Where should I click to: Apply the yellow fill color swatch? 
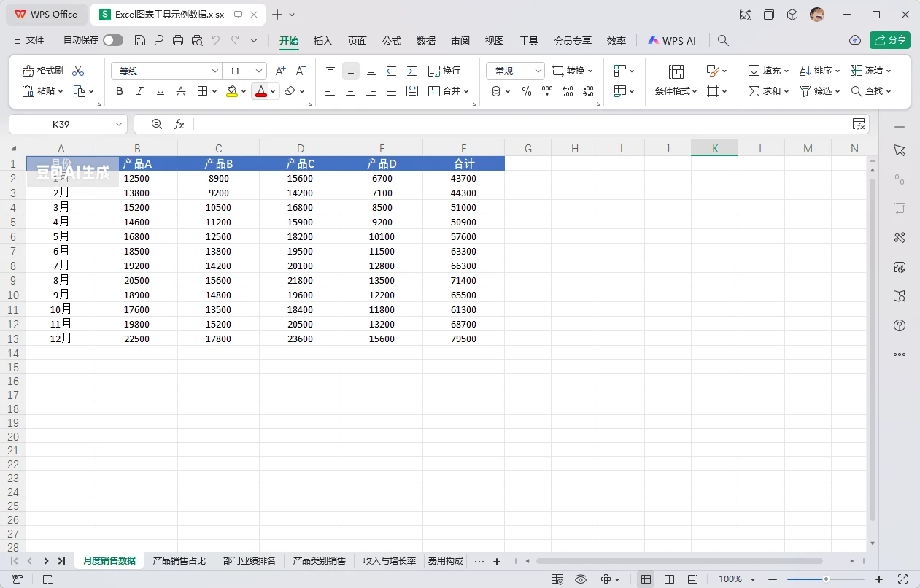coord(232,91)
